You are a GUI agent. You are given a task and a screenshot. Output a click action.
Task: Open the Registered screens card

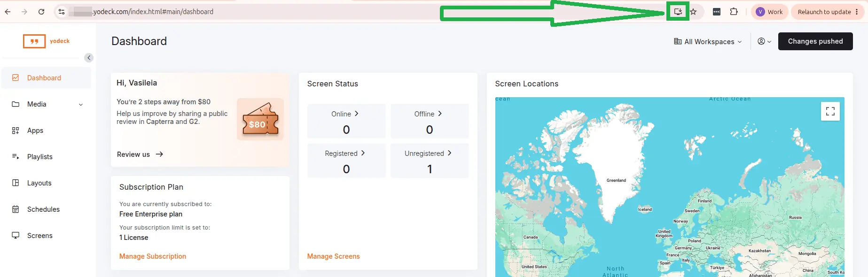[346, 161]
